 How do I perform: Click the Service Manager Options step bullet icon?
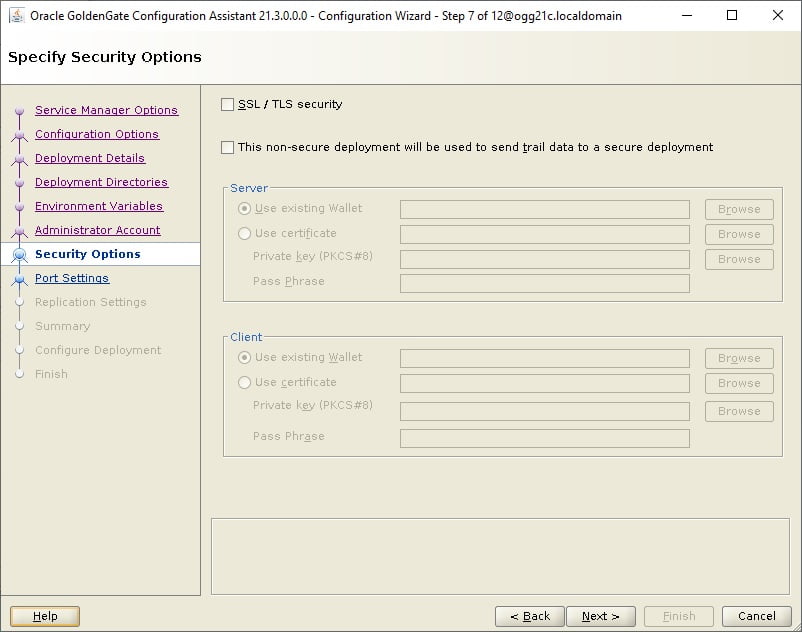[x=19, y=110]
